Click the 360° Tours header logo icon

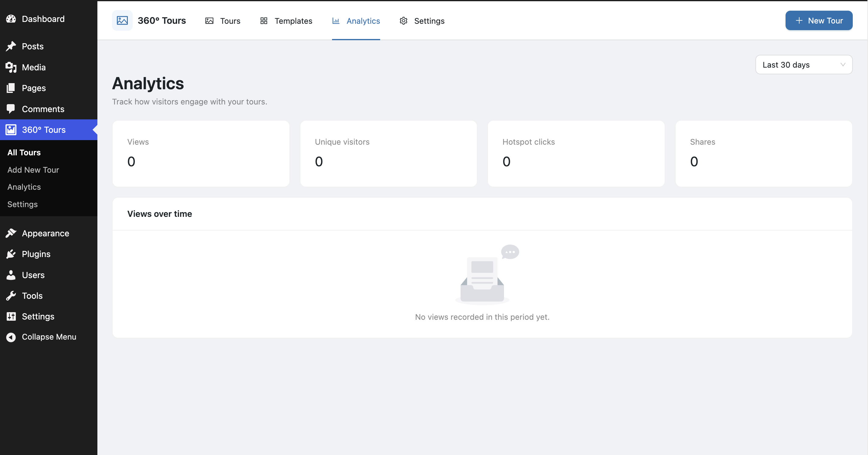(122, 21)
